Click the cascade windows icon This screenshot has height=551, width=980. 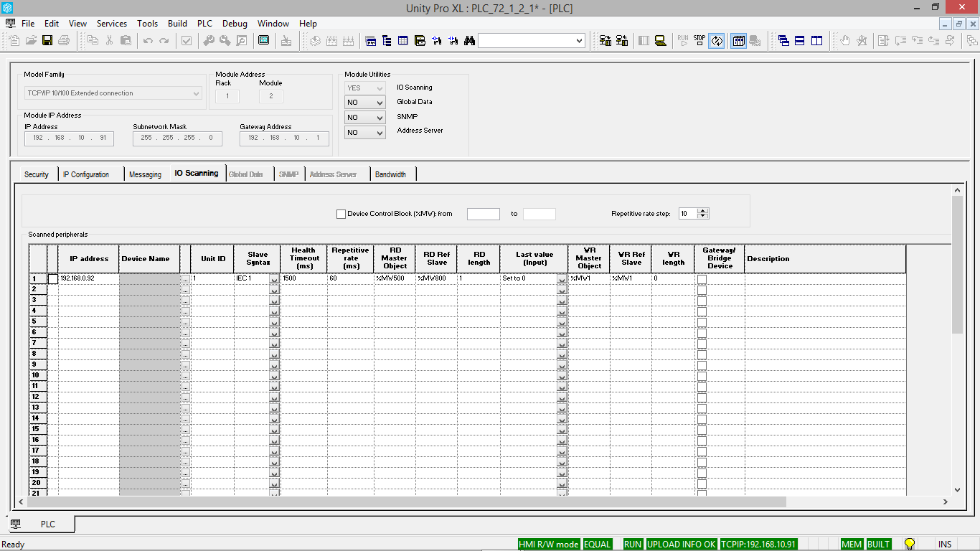(x=783, y=41)
